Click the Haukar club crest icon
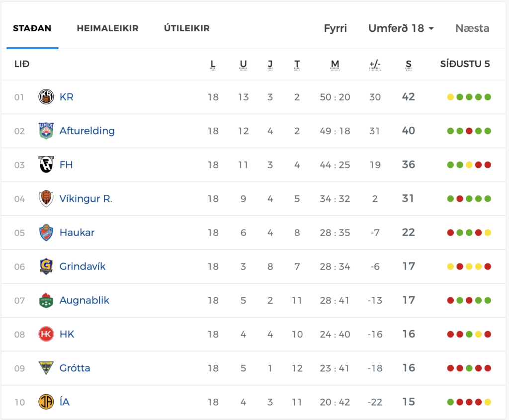 (x=46, y=233)
